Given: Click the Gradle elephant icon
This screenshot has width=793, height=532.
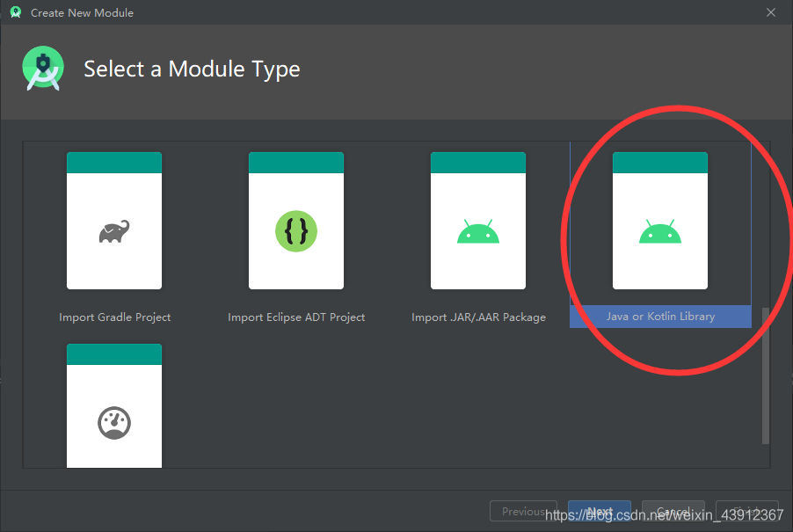Looking at the screenshot, I should [x=114, y=231].
